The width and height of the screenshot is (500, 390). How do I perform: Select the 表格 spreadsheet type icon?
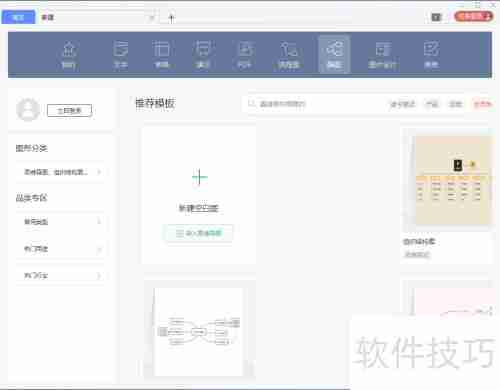point(162,54)
